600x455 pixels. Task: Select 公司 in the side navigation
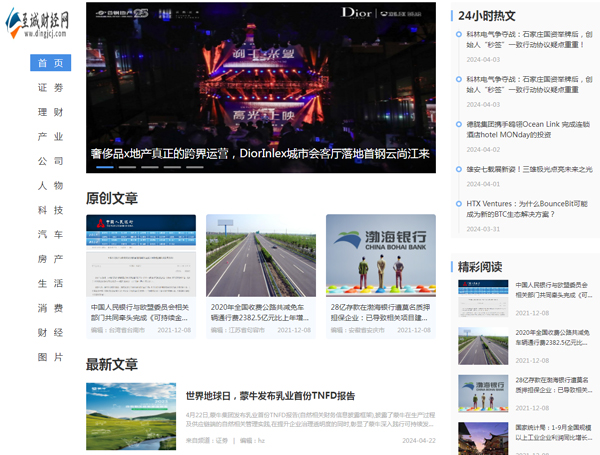(51, 161)
